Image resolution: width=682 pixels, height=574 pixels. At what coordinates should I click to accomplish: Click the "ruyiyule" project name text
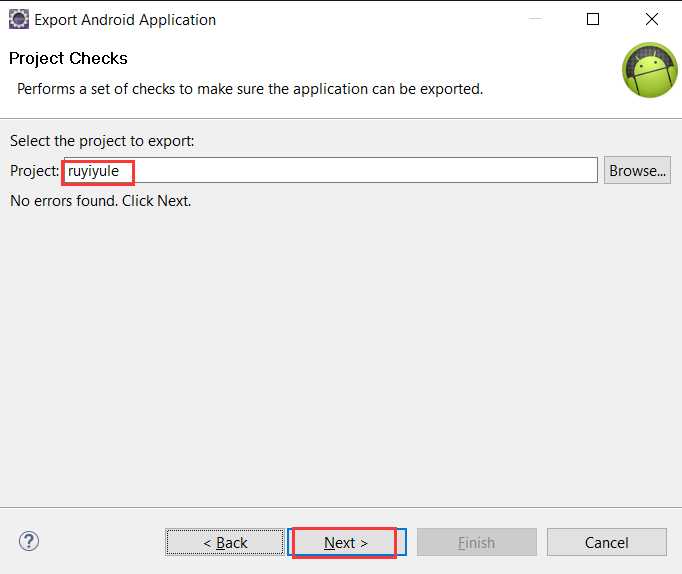point(94,171)
